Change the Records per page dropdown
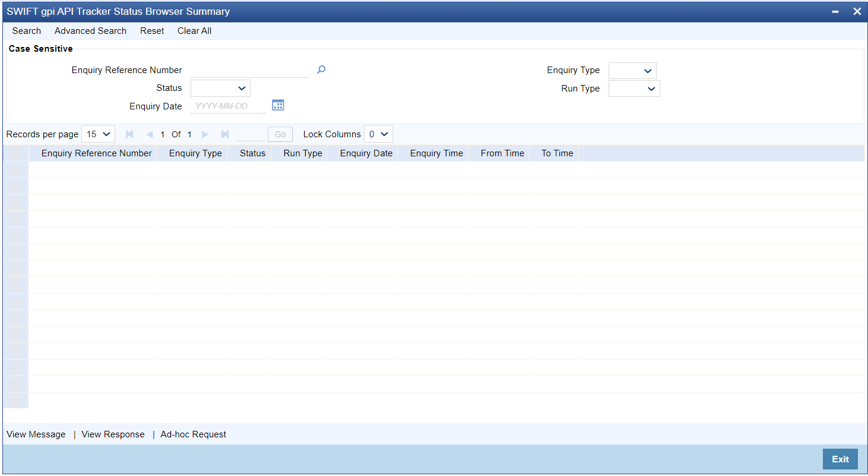The height and width of the screenshot is (476, 868). (98, 134)
